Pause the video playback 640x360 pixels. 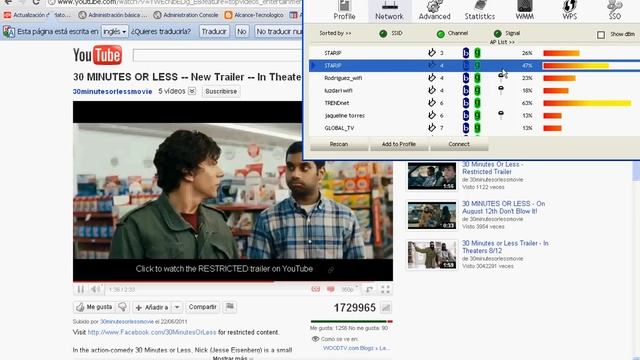pyautogui.click(x=81, y=289)
